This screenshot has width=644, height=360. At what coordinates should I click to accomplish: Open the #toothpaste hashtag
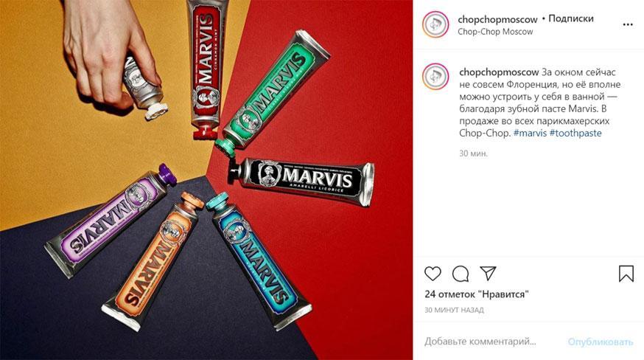tap(575, 133)
